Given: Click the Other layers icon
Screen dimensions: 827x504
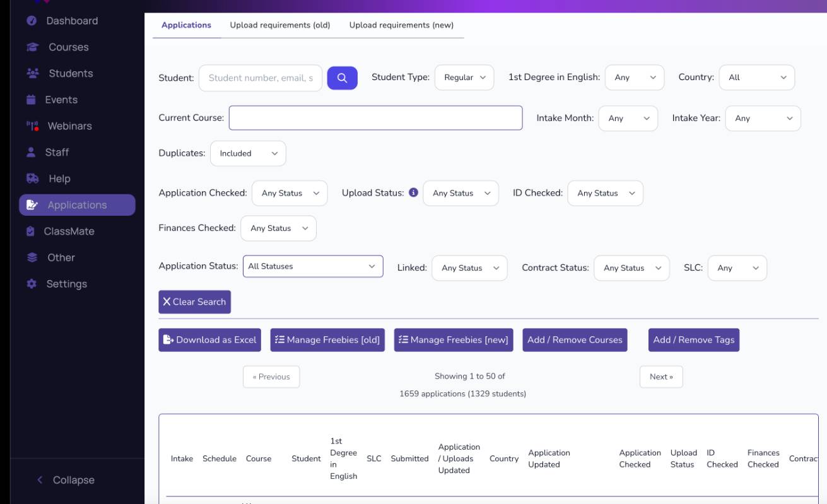Looking at the screenshot, I should [x=32, y=257].
